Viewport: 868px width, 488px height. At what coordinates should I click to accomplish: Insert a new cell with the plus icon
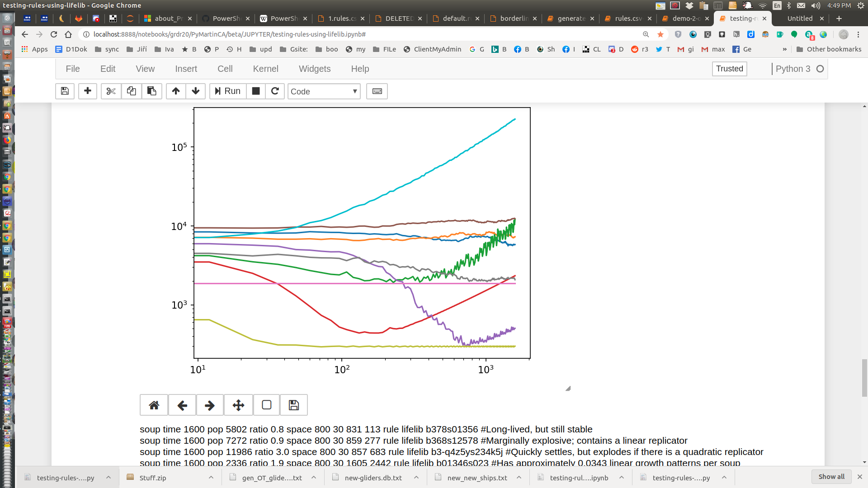point(88,91)
